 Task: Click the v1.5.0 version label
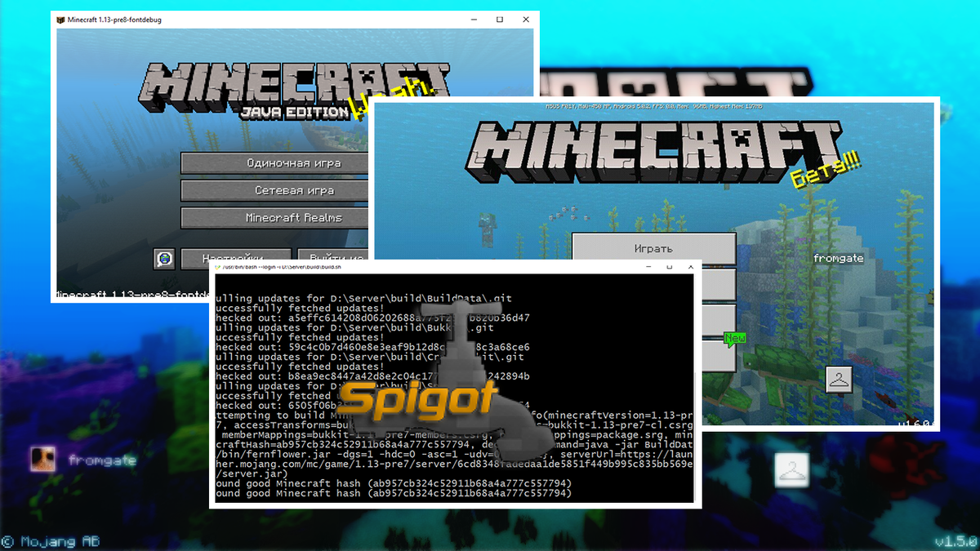955,542
